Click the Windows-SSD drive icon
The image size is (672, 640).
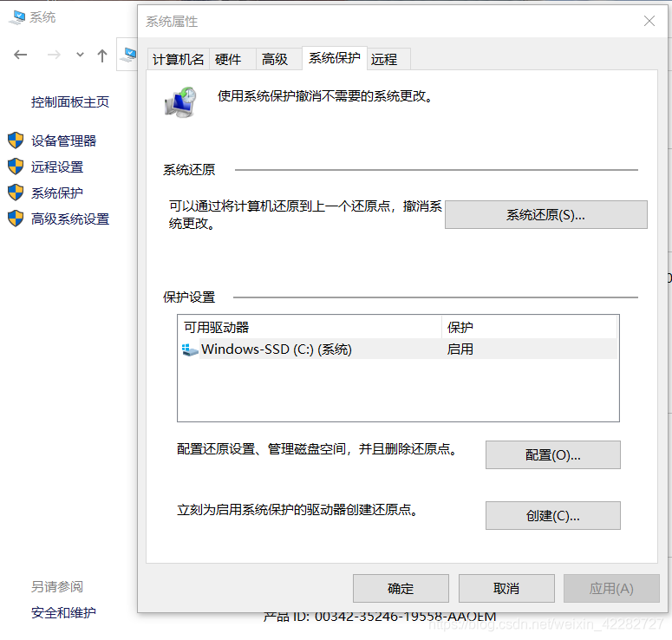(x=190, y=349)
